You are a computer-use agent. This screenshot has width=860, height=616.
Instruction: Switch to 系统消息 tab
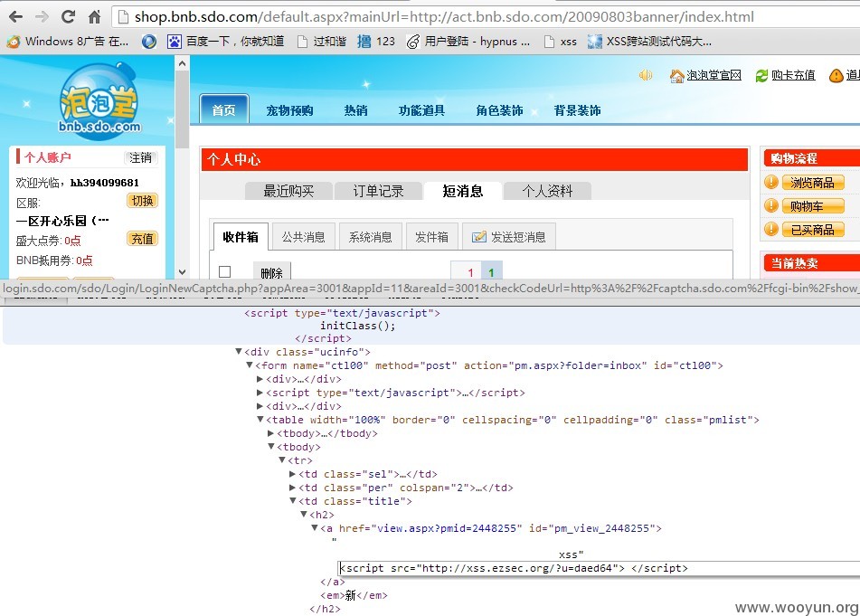pos(370,237)
